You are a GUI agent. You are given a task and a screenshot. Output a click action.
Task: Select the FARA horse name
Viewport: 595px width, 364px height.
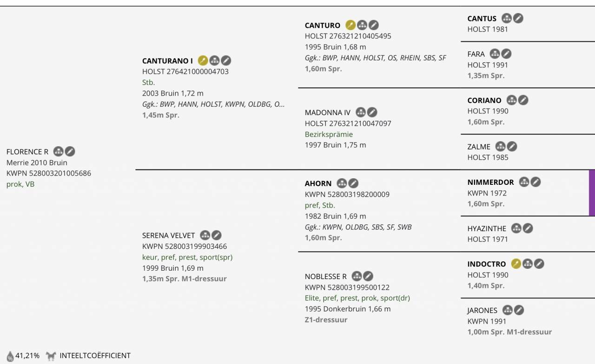(x=476, y=54)
